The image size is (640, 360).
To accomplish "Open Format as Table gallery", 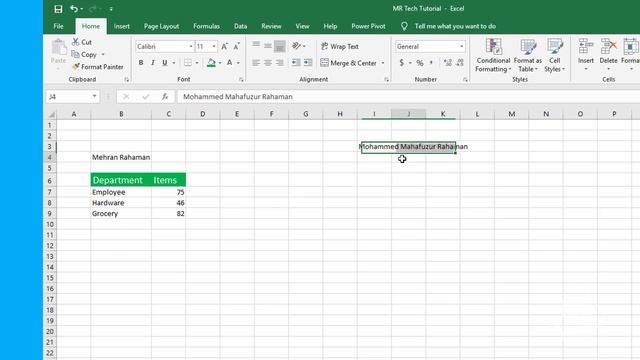I will 528,56.
